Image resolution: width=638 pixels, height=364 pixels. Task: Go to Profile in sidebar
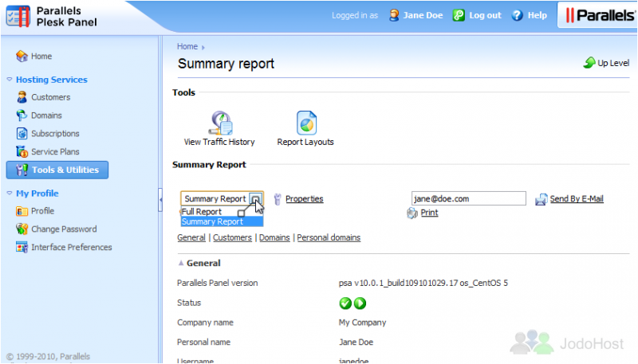(43, 211)
